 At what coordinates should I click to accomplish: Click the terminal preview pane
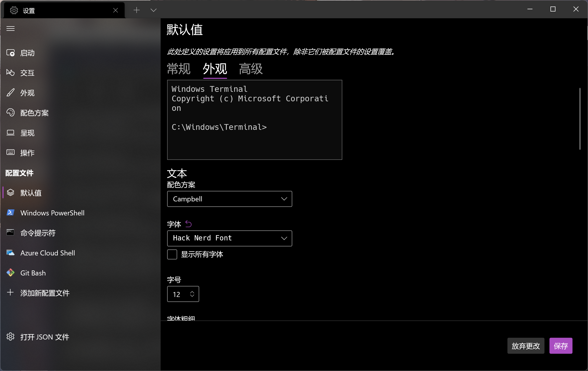tap(254, 120)
